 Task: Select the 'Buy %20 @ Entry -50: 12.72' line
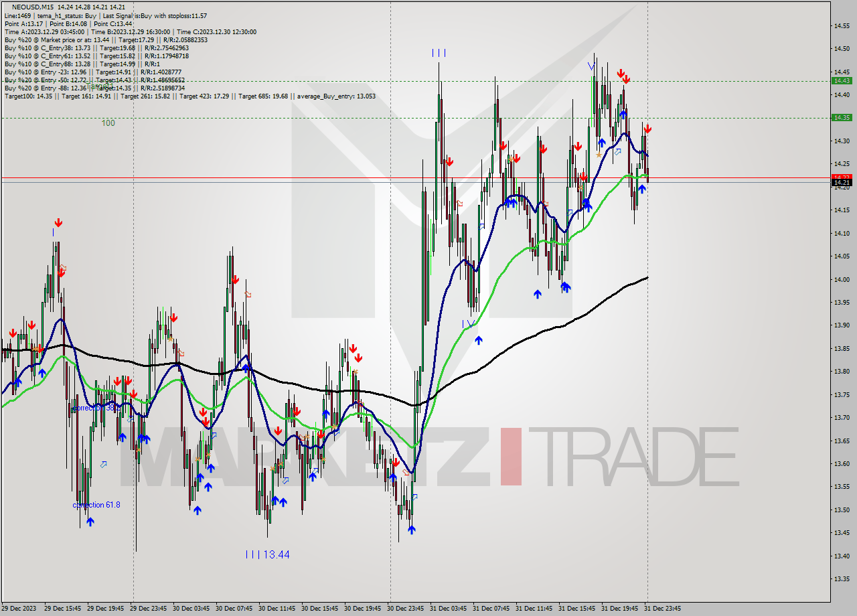(x=95, y=80)
